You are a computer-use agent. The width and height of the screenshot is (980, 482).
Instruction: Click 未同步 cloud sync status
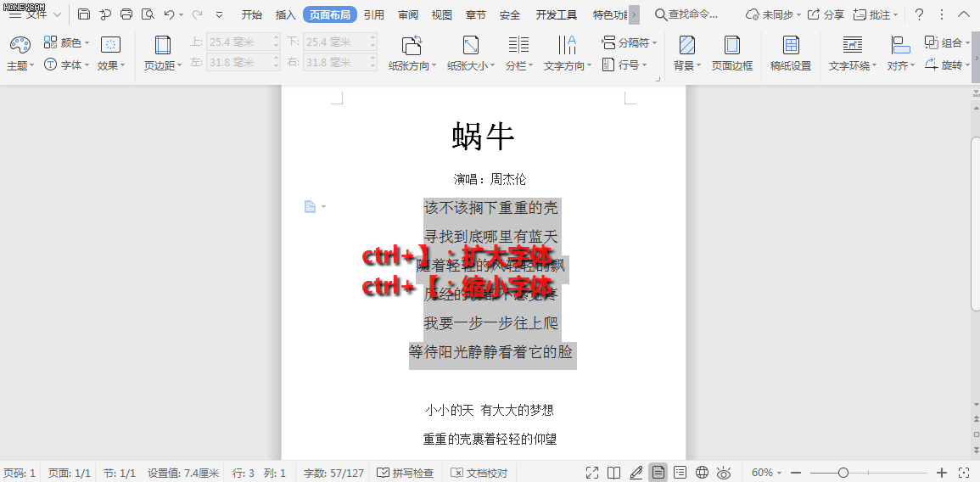(x=772, y=14)
